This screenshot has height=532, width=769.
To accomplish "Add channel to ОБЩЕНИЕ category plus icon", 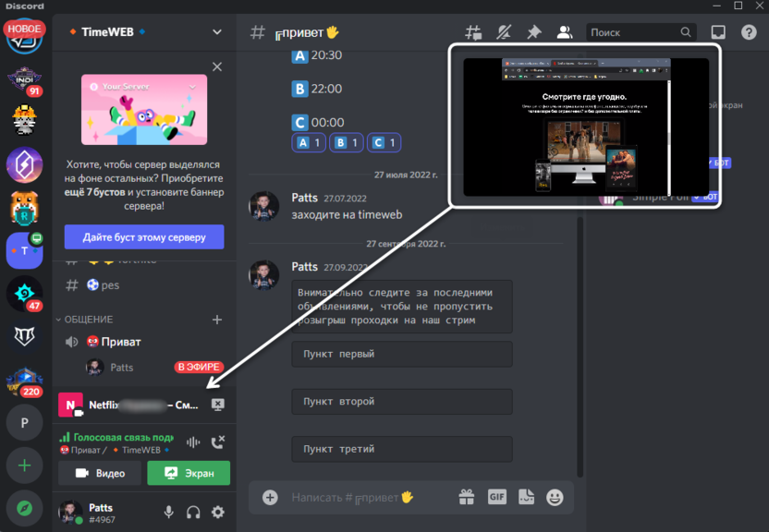I will tap(217, 320).
